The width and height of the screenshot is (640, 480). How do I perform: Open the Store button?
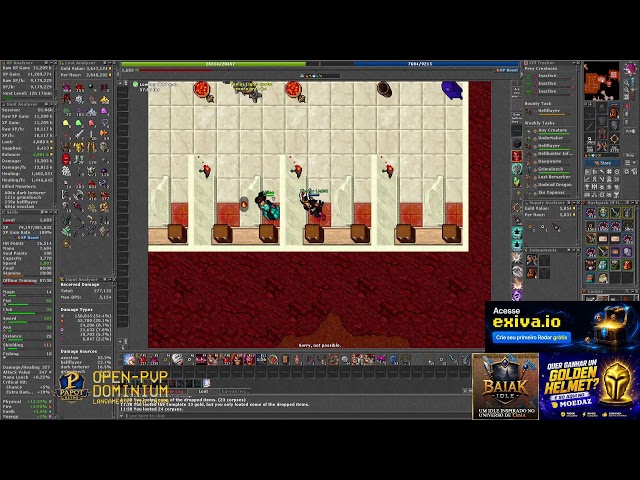tap(603, 163)
